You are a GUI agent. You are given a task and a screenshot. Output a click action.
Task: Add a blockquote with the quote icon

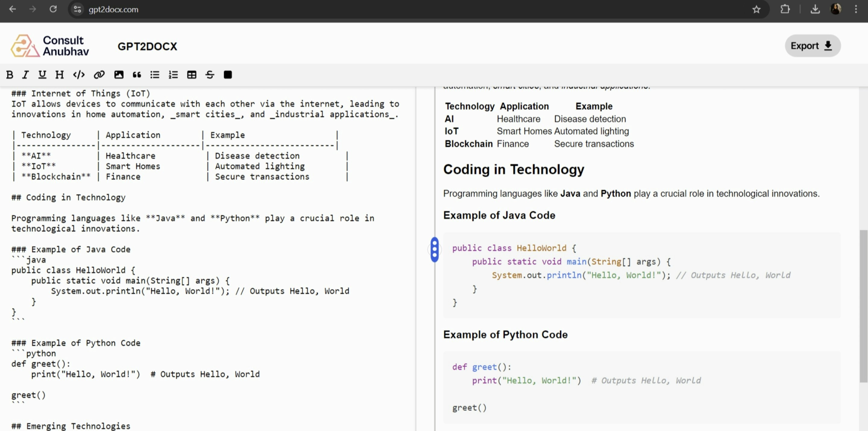(137, 75)
